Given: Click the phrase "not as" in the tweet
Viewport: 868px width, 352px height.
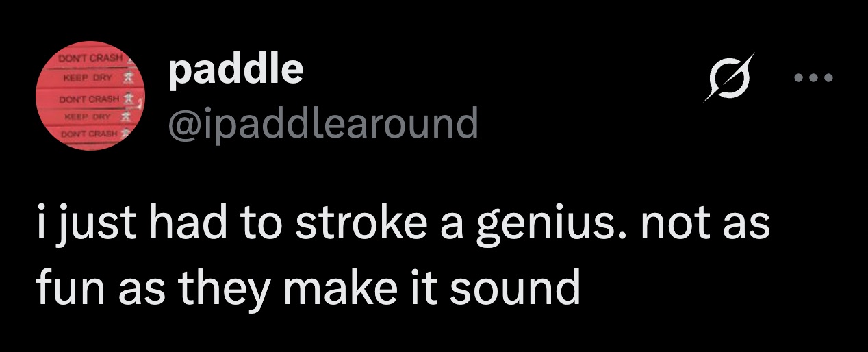Looking at the screenshot, I should 704,227.
